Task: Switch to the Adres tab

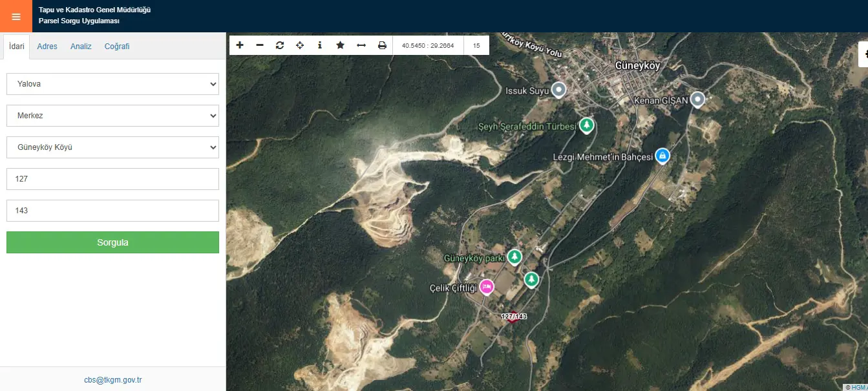Action: 47,47
